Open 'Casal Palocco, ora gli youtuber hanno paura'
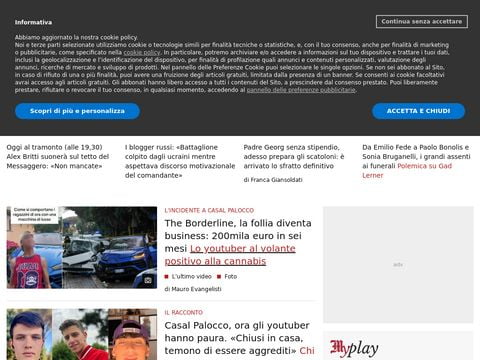The width and height of the screenshot is (480, 360). pyautogui.click(x=237, y=338)
